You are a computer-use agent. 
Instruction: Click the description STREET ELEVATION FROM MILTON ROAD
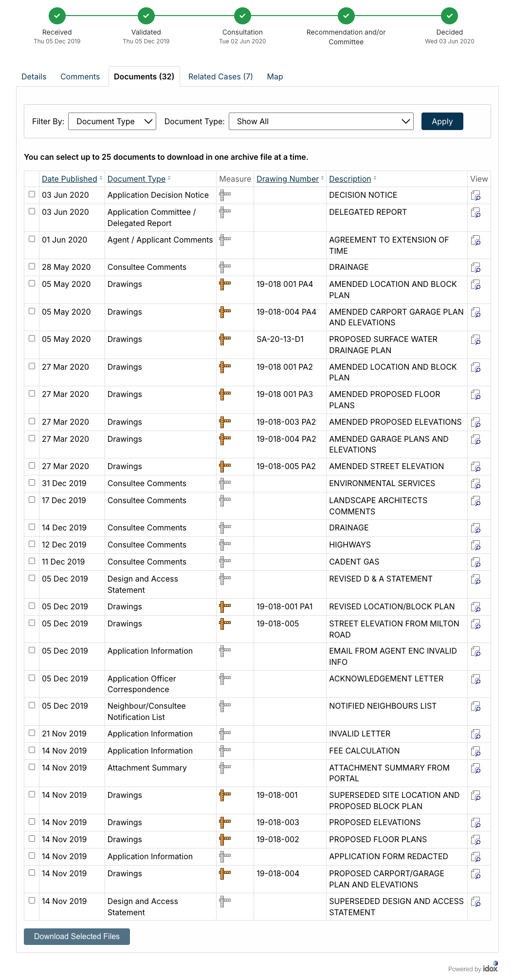[394, 629]
